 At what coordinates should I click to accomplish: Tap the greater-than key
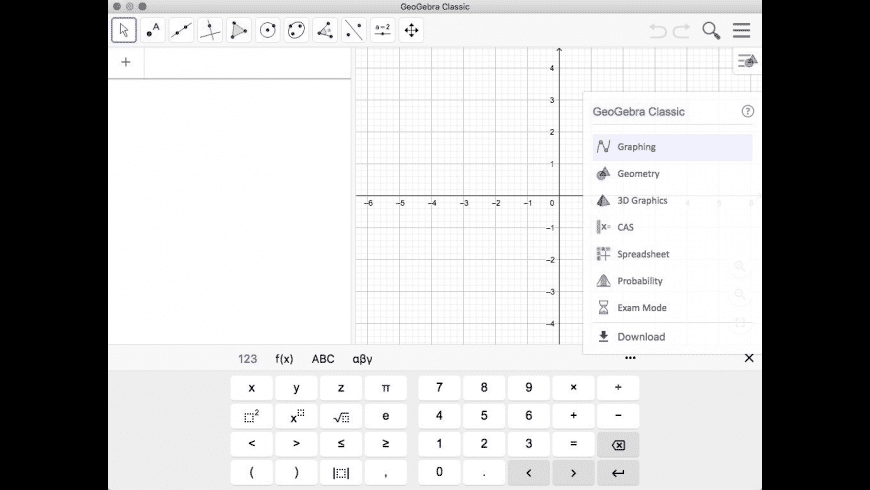(296, 444)
